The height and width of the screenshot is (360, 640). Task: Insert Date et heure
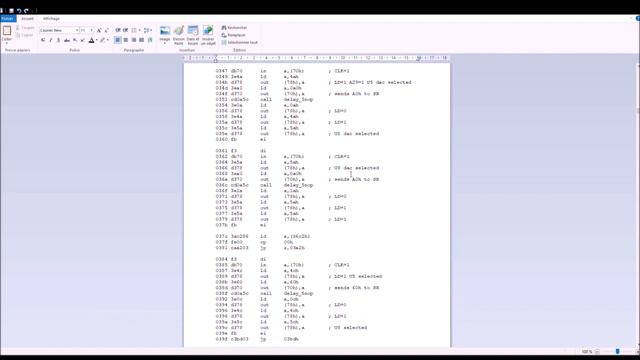[193, 35]
